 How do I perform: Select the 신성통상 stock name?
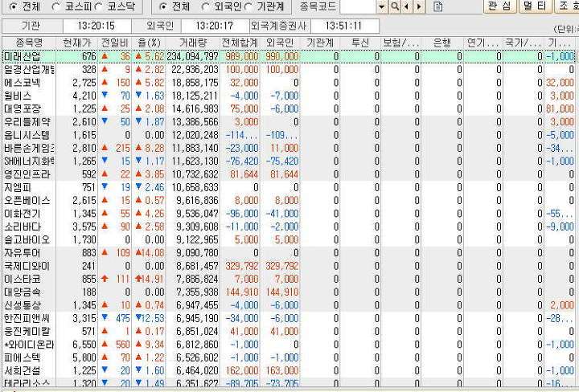23,305
